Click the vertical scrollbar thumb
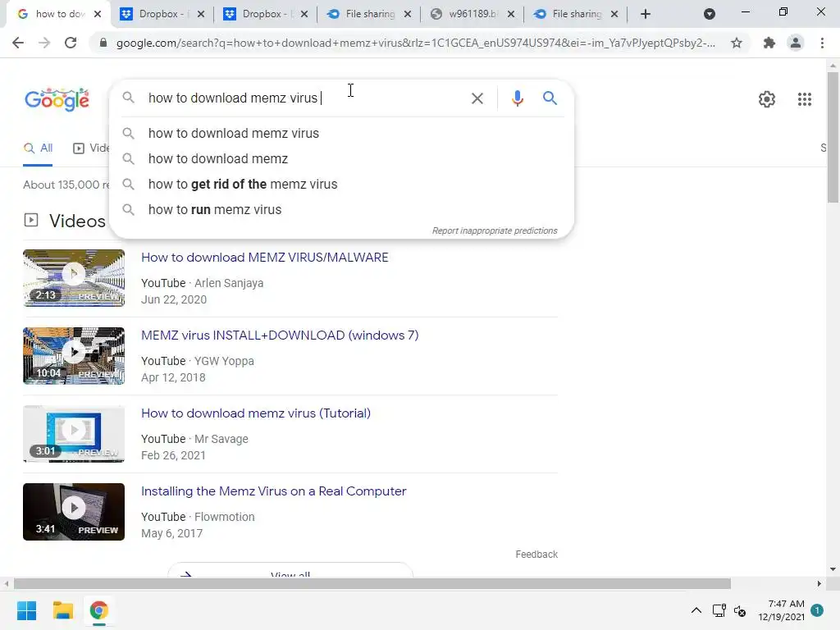Image resolution: width=840 pixels, height=630 pixels. click(x=833, y=137)
